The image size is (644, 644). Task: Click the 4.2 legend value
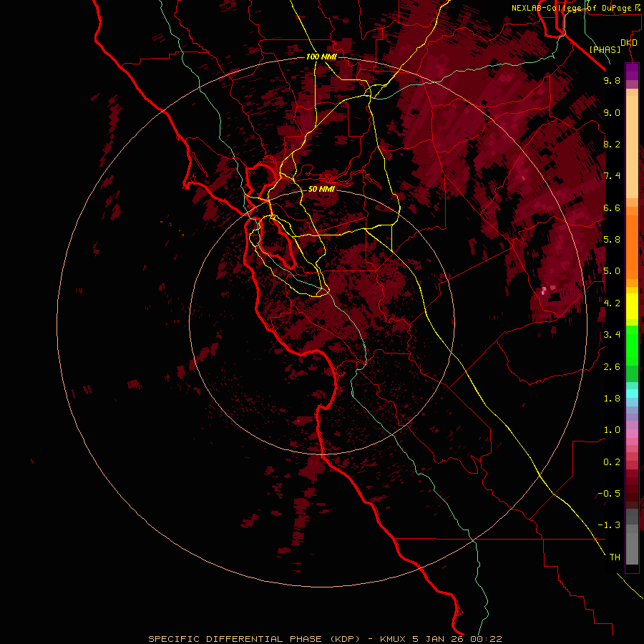tap(612, 303)
